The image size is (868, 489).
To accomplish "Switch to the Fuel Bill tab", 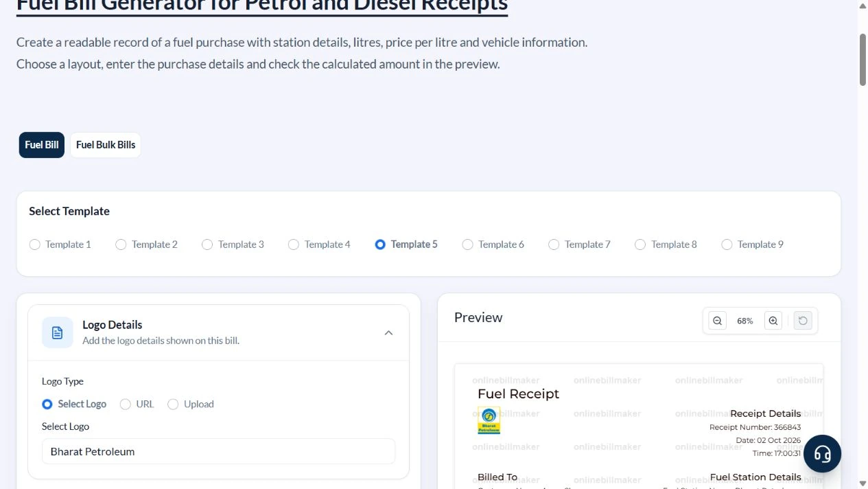I will [x=42, y=145].
